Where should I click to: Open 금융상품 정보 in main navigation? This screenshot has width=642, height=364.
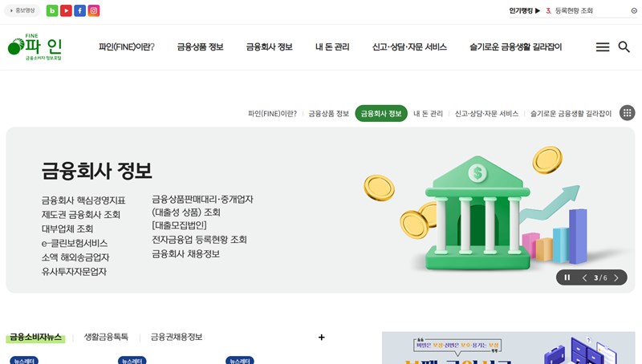point(200,47)
